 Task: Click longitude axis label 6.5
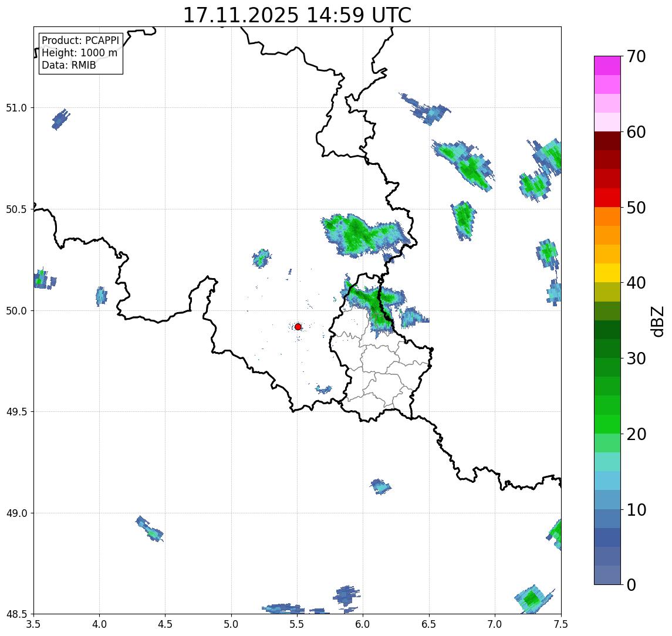(430, 624)
